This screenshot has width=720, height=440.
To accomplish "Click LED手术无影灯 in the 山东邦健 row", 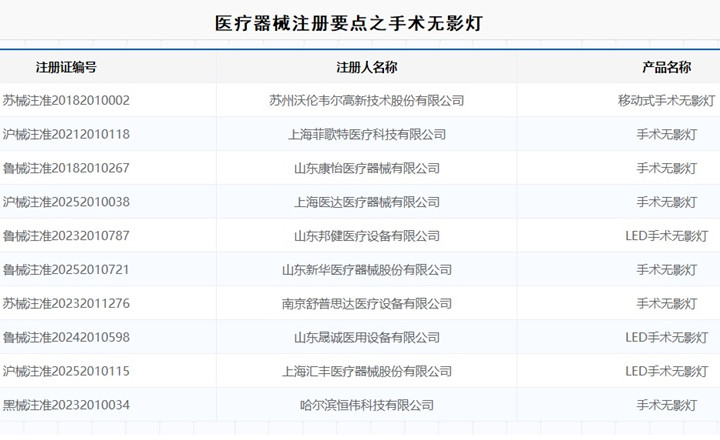I will coord(666,236).
